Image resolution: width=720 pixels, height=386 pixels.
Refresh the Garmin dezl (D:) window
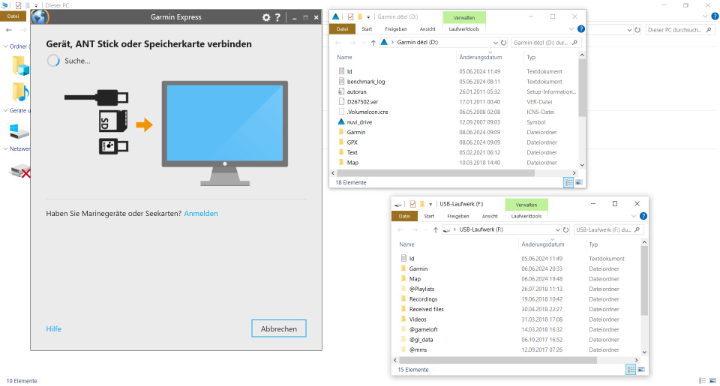click(504, 43)
